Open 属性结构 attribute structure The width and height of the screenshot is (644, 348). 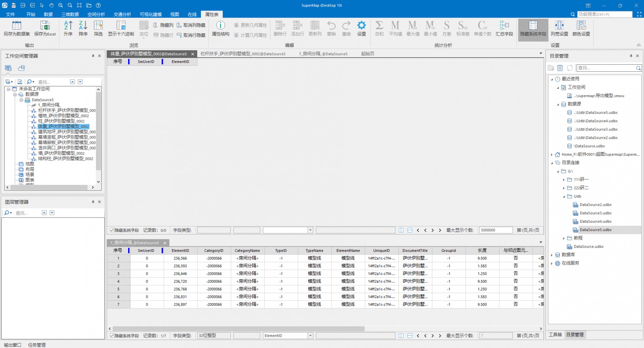click(220, 28)
